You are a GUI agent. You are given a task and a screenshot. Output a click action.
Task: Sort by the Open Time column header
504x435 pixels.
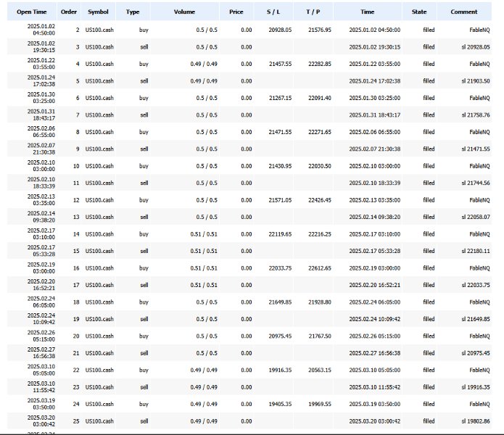[32, 12]
